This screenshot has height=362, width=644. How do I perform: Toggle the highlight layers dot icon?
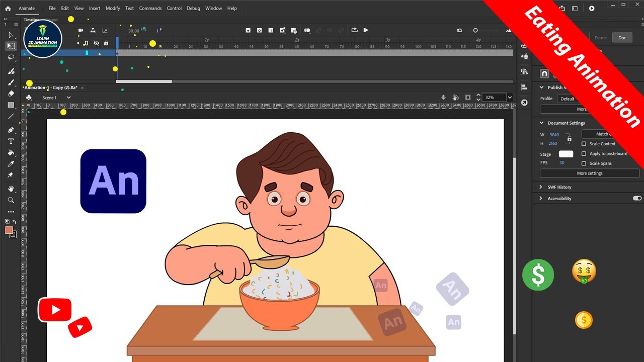click(x=78, y=43)
